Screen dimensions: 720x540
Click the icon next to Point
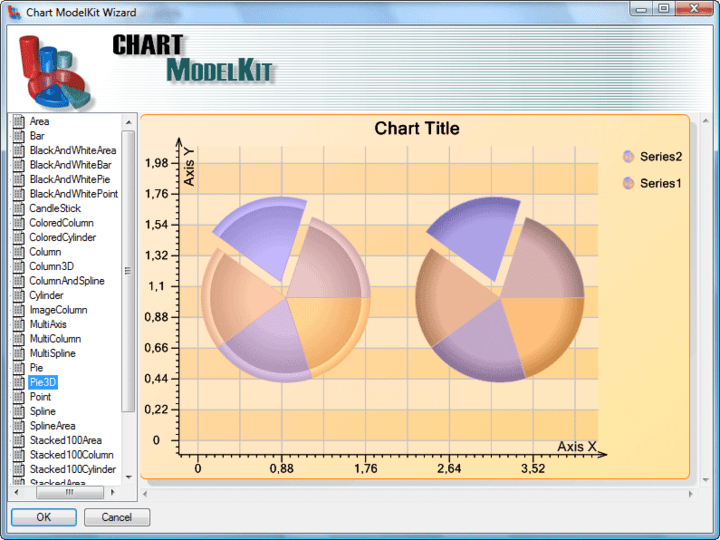[19, 397]
